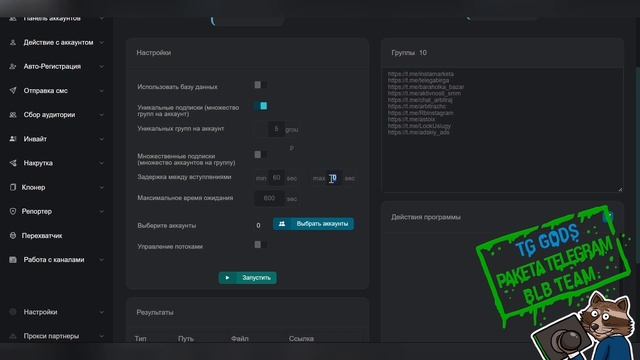The image size is (640, 360).
Task: Click inside the Группы links text area
Action: pos(502,130)
